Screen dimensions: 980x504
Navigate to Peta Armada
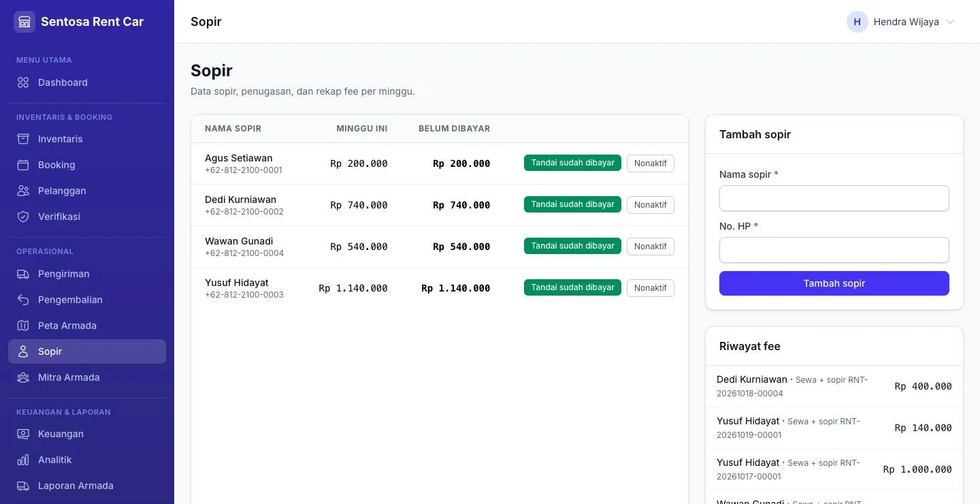(x=87, y=326)
